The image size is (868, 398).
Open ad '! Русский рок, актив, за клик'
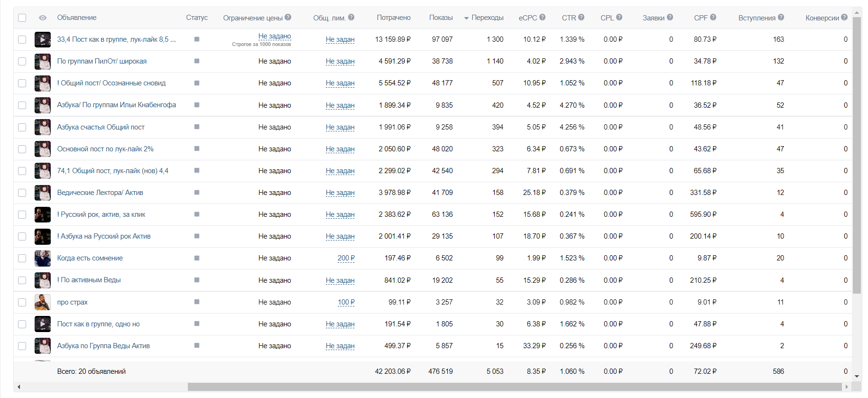coord(101,214)
